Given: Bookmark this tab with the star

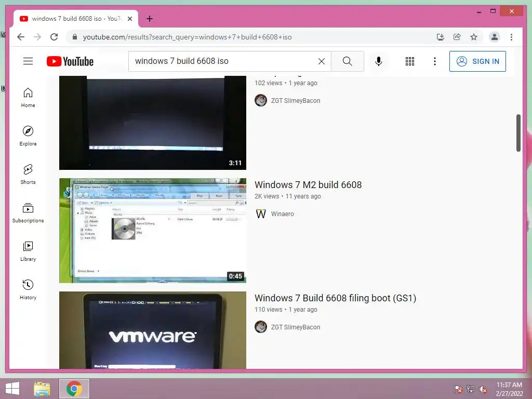Looking at the screenshot, I should click(474, 37).
